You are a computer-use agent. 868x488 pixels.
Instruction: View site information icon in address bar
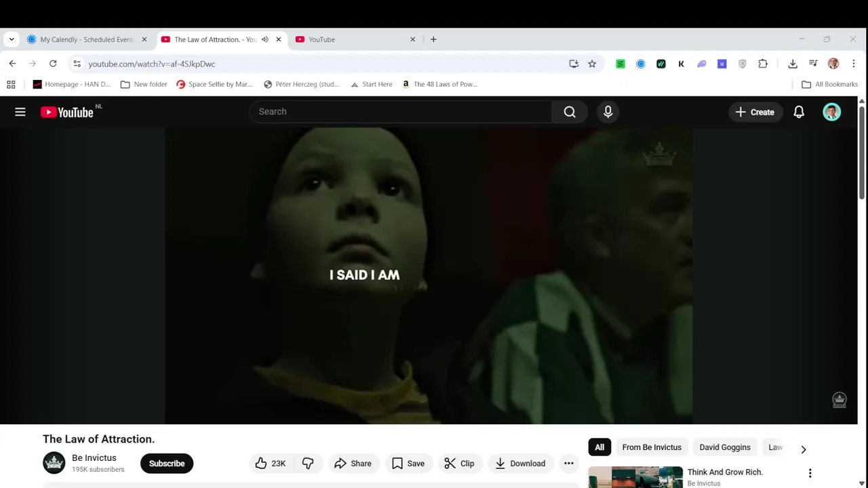pos(77,64)
